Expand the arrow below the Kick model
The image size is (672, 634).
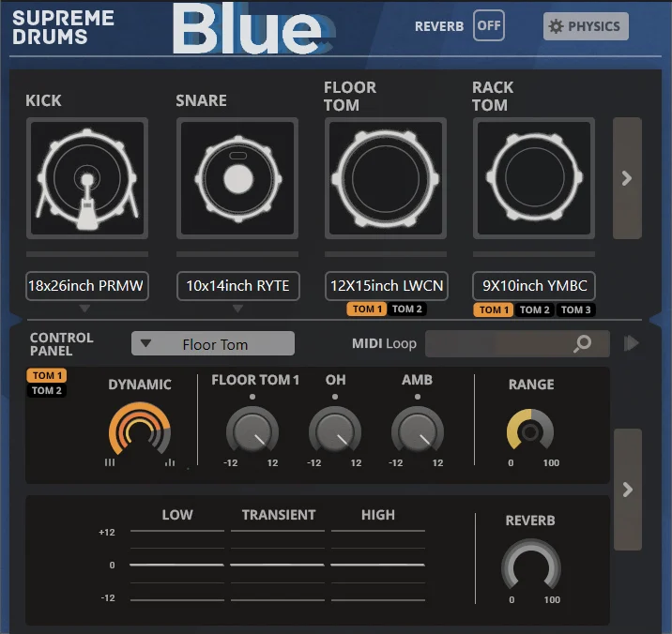pos(85,309)
